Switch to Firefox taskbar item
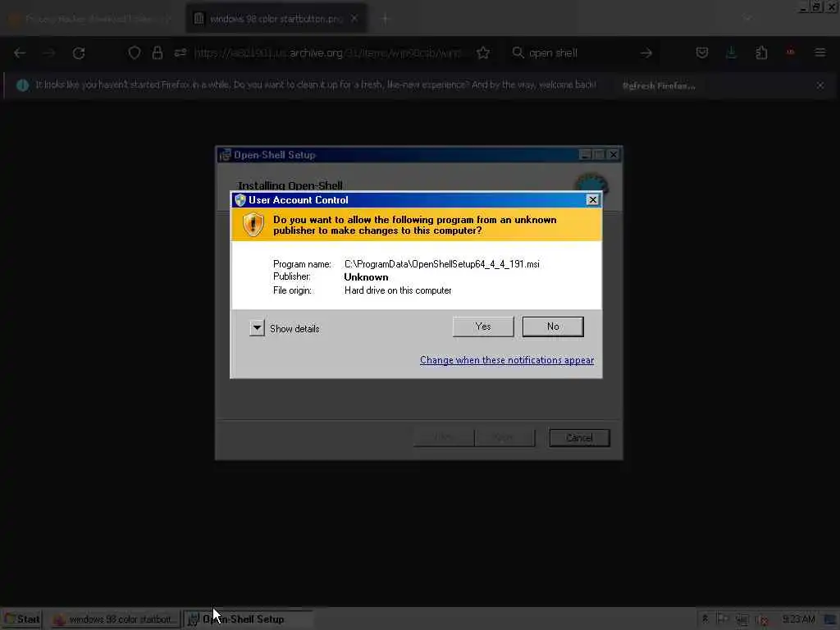Image resolution: width=840 pixels, height=630 pixels. pyautogui.click(x=114, y=619)
